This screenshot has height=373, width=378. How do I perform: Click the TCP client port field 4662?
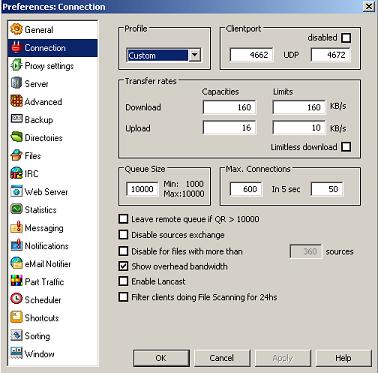pos(251,55)
